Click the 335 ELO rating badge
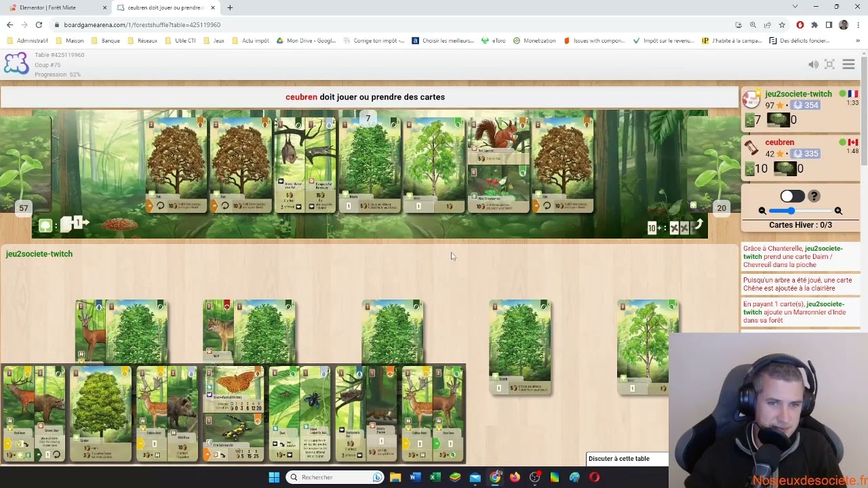Image resolution: width=868 pixels, height=488 pixels. 806,153
